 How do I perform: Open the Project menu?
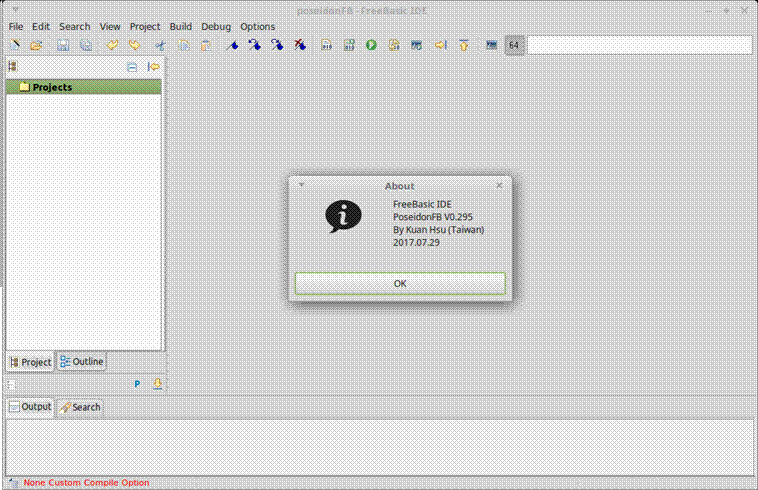[145, 27]
